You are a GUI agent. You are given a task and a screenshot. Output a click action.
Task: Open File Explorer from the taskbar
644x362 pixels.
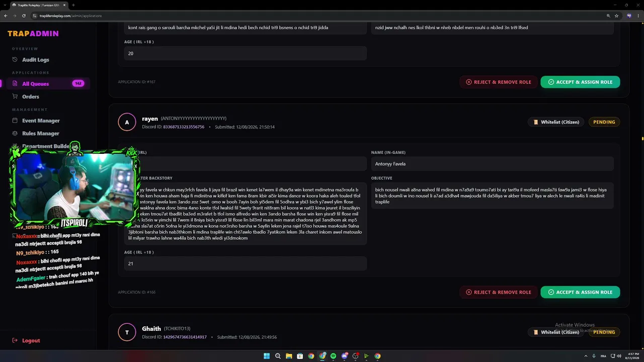click(x=289, y=356)
